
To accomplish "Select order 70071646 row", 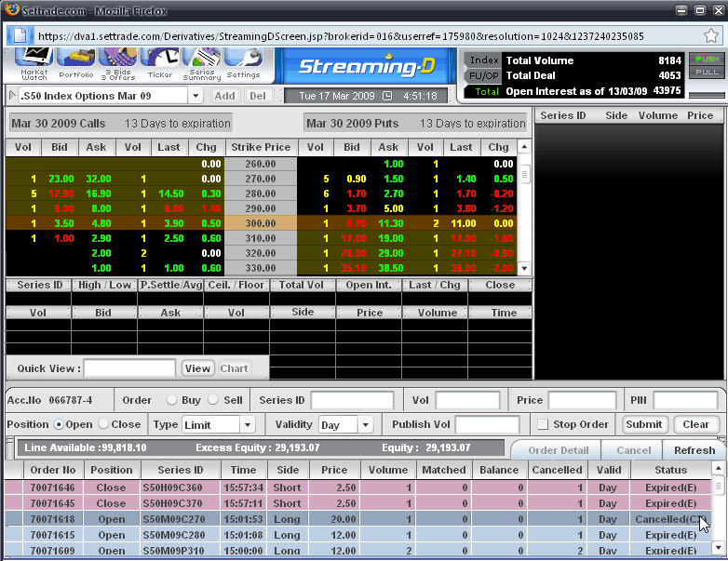I will 357,488.
